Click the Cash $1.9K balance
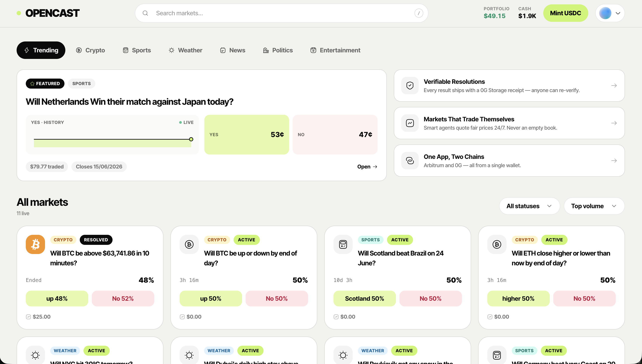This screenshot has height=364, width=642. click(527, 13)
